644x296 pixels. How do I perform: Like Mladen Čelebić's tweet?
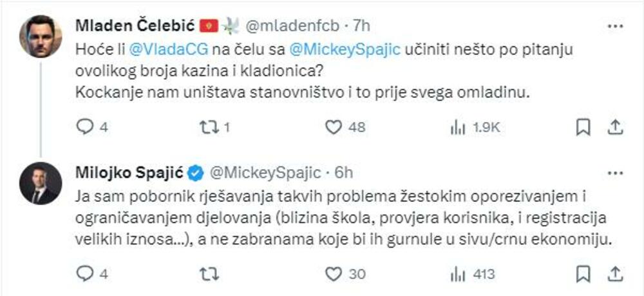click(x=333, y=128)
